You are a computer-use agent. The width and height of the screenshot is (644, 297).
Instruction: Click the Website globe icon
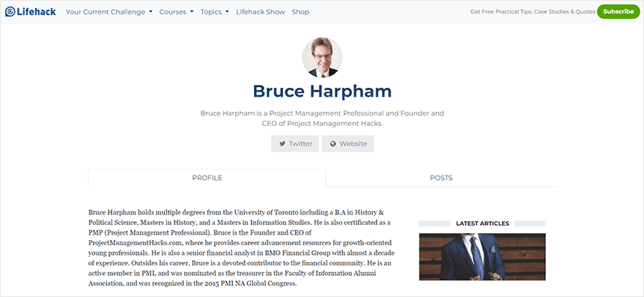(332, 144)
